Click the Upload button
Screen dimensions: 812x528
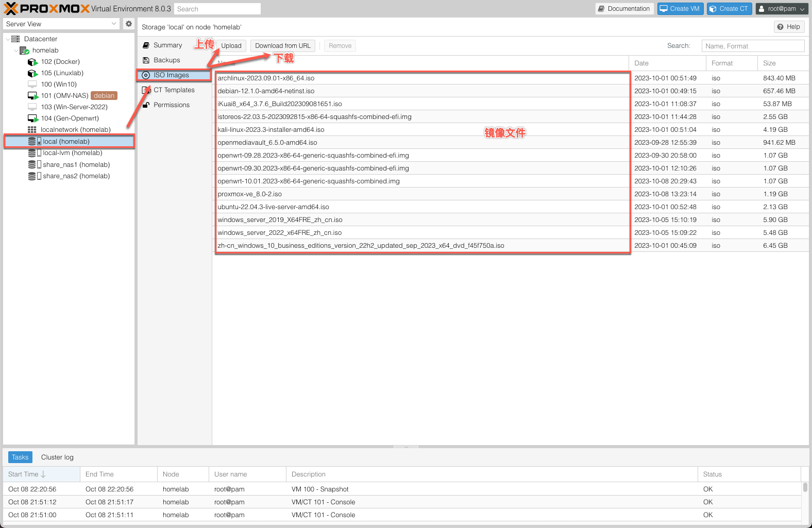[231, 46]
